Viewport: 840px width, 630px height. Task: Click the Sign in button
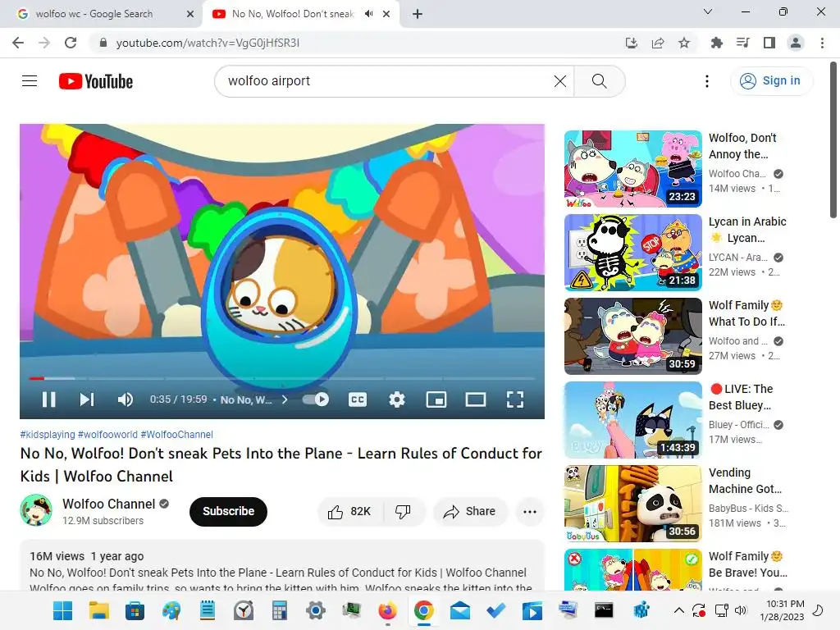(x=771, y=81)
